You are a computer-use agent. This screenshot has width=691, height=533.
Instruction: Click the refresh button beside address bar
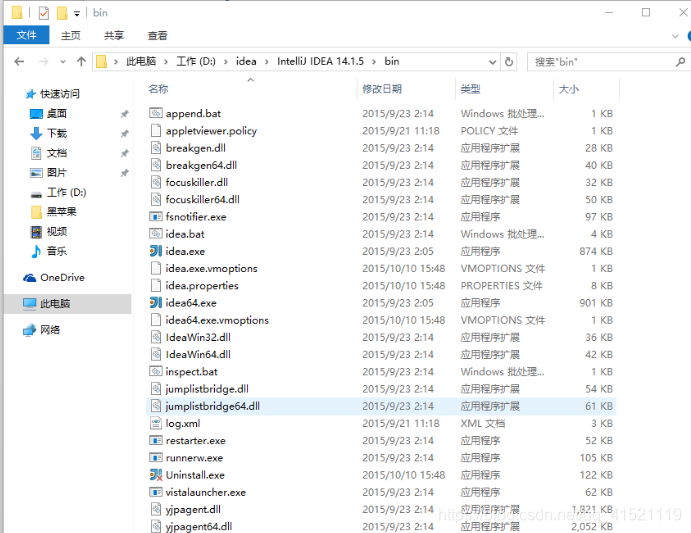pos(509,62)
